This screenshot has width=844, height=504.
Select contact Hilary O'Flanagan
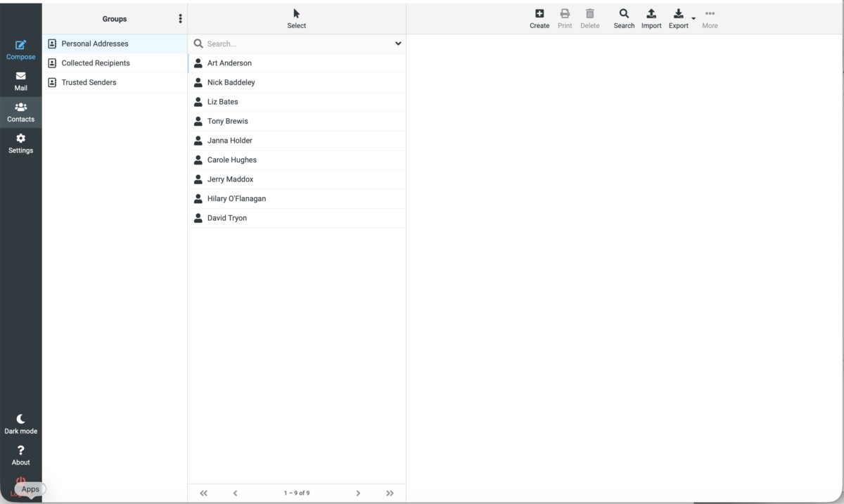[297, 198]
